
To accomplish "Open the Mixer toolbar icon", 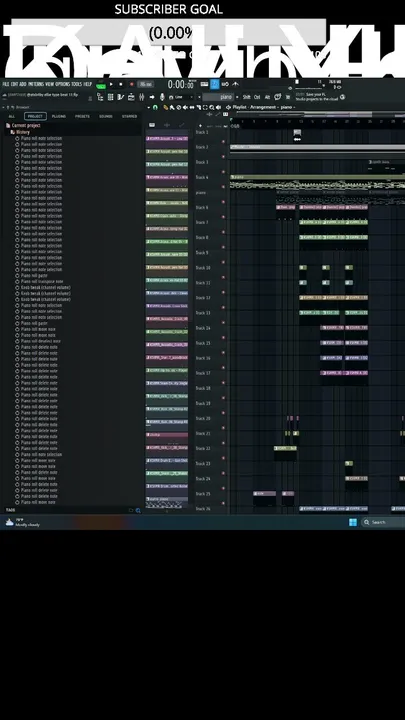I will click(141, 97).
